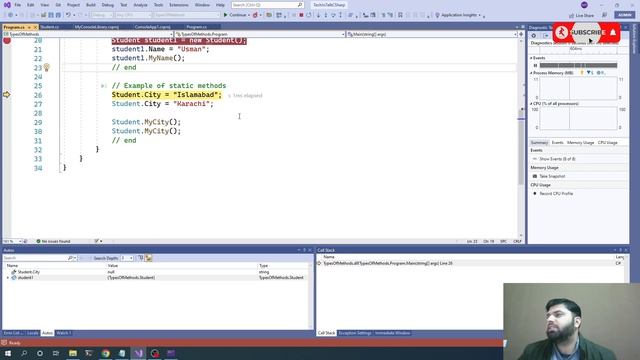Select the Main call stack frame row
Image resolution: width=640 pixels, height=360 pixels.
tap(469, 264)
